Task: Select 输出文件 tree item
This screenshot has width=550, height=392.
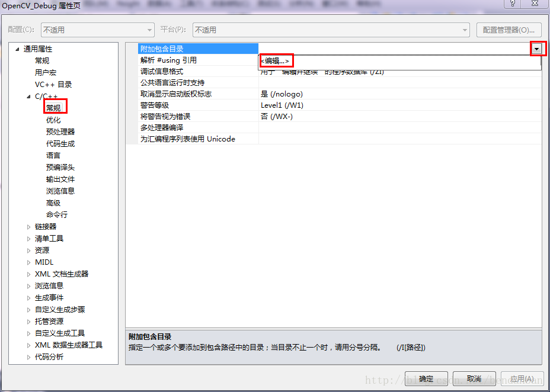Action: pyautogui.click(x=60, y=179)
